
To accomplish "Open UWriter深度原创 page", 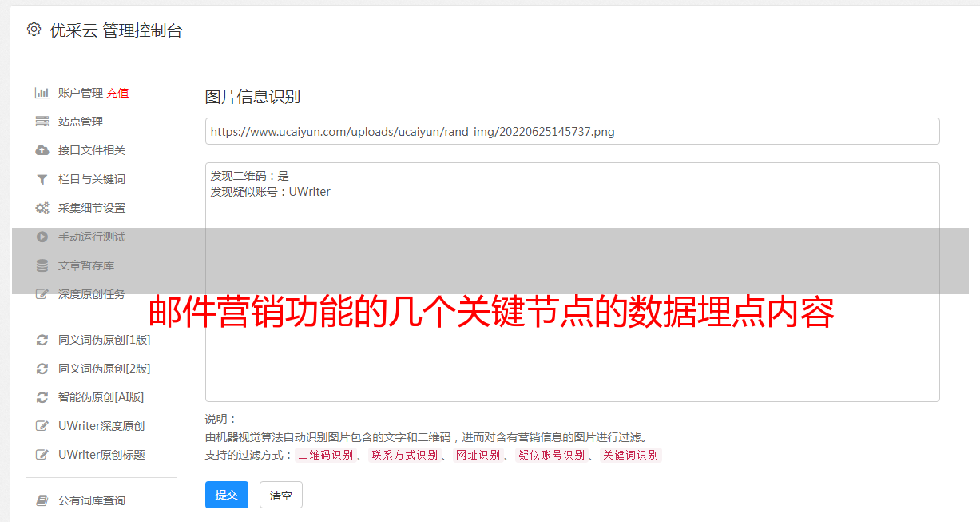I will pyautogui.click(x=101, y=426).
